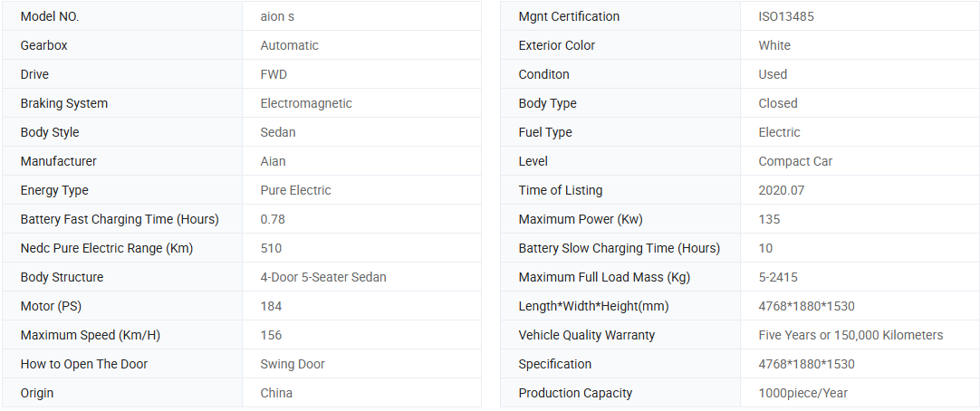Click the "Manufacturer" row label
Viewport: 980px width, 411px height.
59,161
